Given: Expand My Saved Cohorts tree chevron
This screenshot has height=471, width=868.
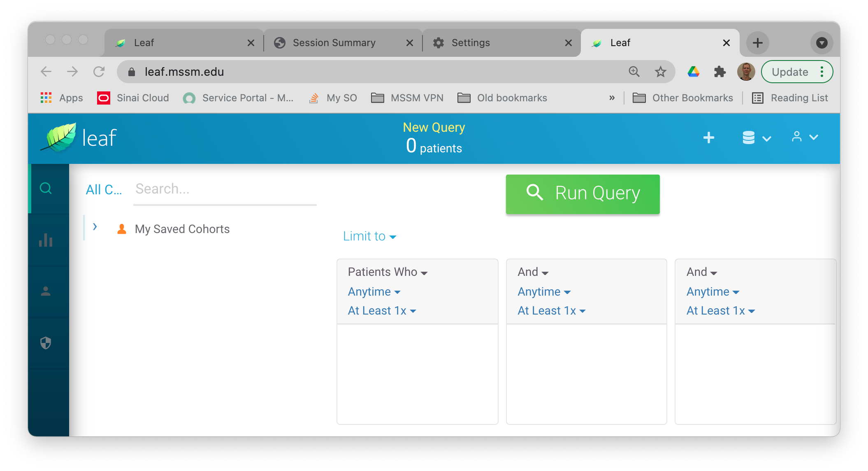Looking at the screenshot, I should [95, 227].
